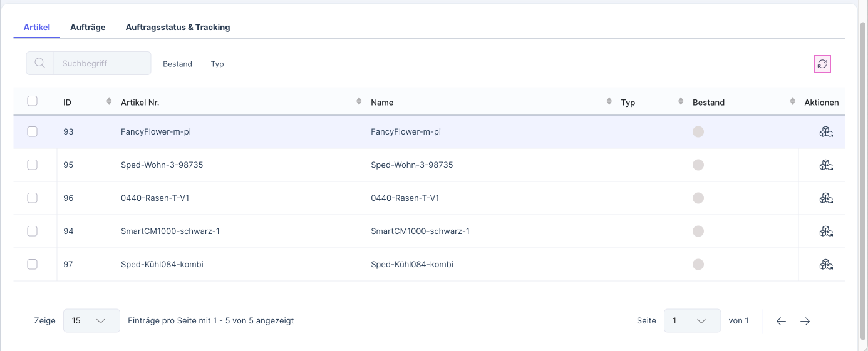Click stock action icon for Sped-Wohn-3-98735 row
Image resolution: width=868 pixels, height=351 pixels.
point(825,165)
